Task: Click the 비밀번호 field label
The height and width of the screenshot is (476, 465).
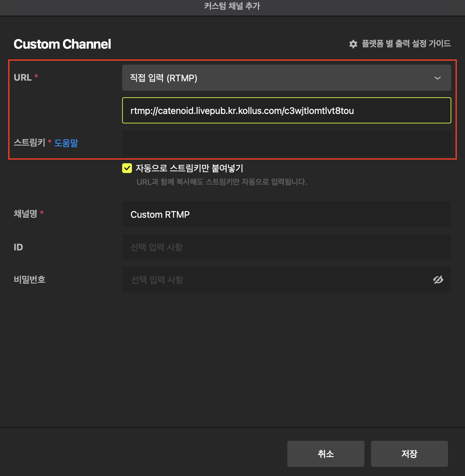Action: [x=29, y=279]
